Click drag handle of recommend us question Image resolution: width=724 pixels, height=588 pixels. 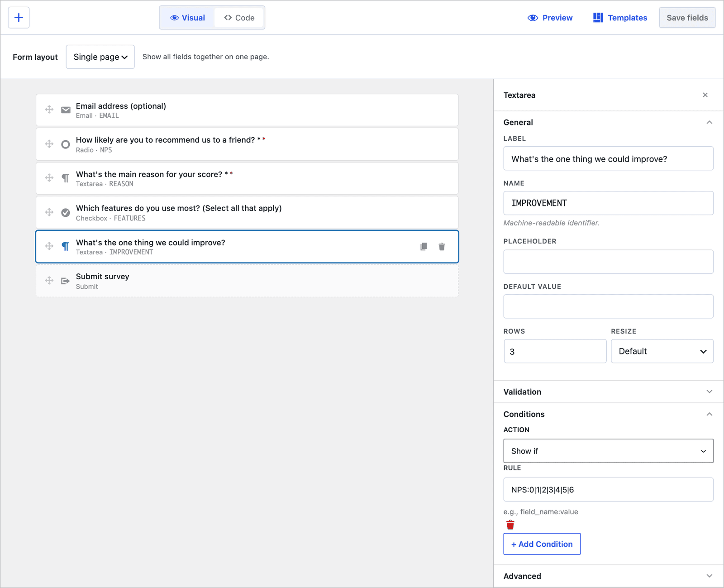point(49,144)
